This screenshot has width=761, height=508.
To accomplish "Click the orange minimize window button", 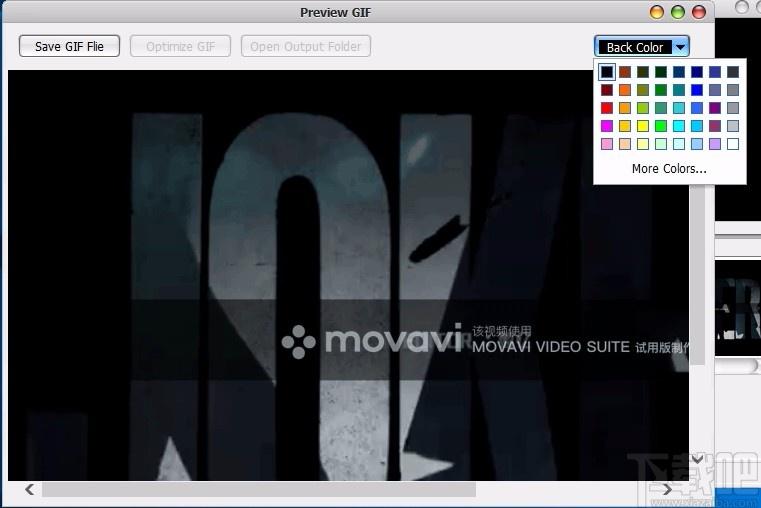I will pos(657,12).
